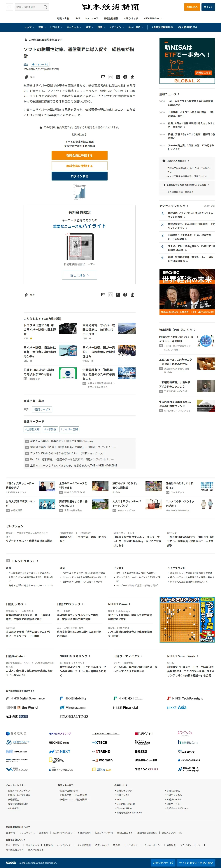Click 無料会員に登録する button
221x868 pixels.
click(79, 166)
